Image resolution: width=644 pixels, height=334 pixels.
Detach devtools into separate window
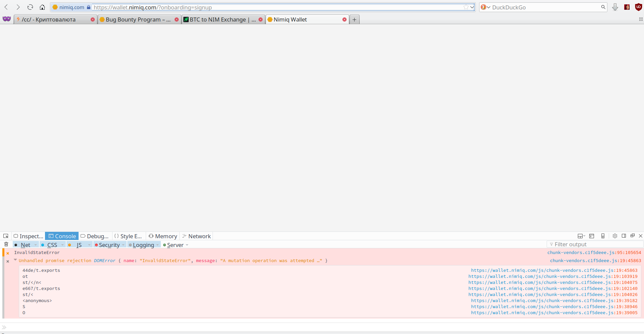coord(633,236)
